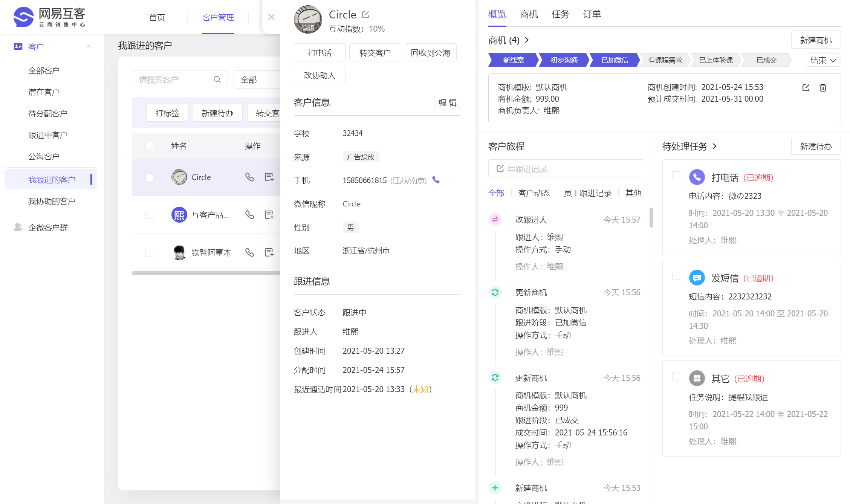
Task: Expand 商机 (4) list via chevron
Action: (527, 40)
